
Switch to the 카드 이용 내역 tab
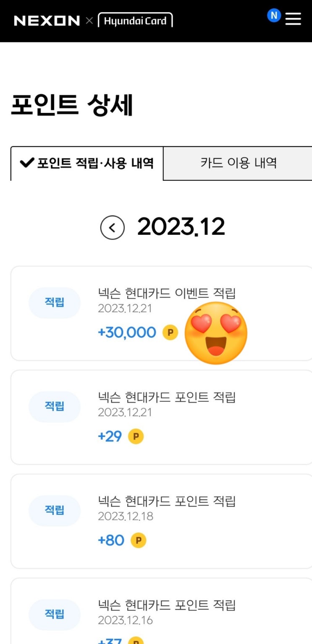(x=238, y=163)
